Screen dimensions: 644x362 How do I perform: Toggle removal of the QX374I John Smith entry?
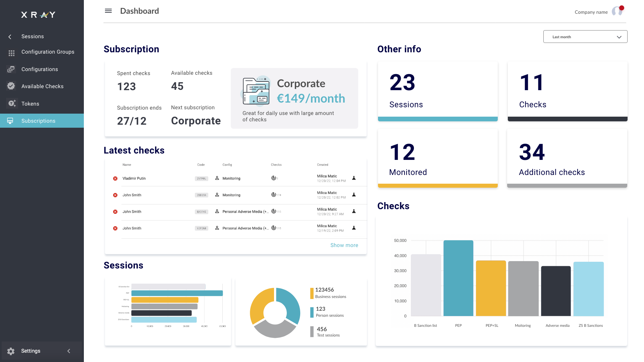(115, 212)
